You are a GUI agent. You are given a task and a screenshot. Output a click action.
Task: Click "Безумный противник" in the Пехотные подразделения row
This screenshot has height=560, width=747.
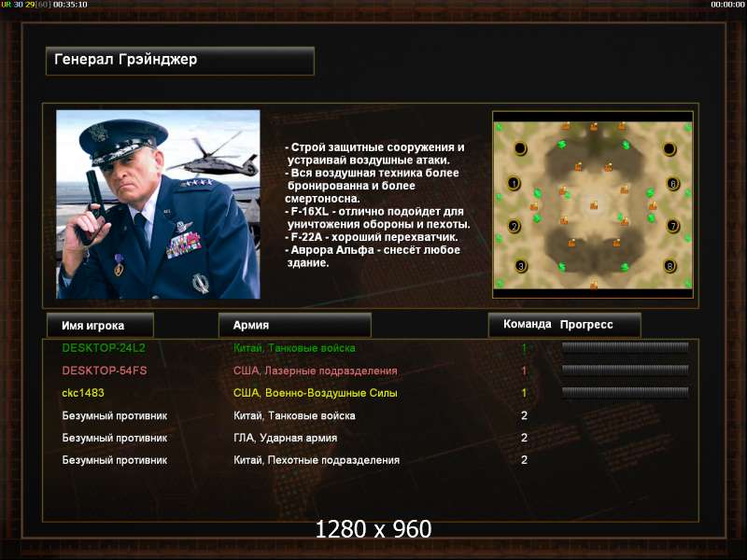(x=114, y=460)
